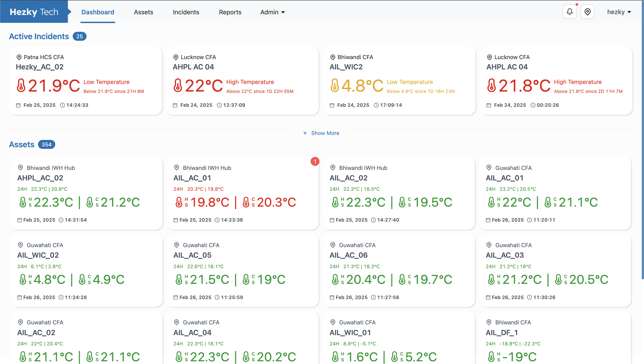Image resolution: width=644 pixels, height=364 pixels.
Task: Open the notifications bell icon
Action: click(570, 12)
